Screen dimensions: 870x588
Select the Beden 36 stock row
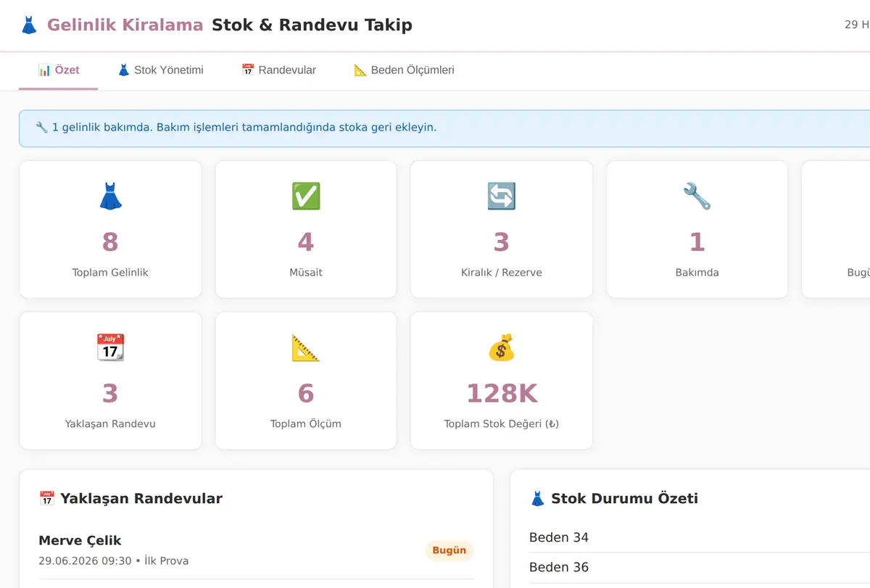point(700,567)
